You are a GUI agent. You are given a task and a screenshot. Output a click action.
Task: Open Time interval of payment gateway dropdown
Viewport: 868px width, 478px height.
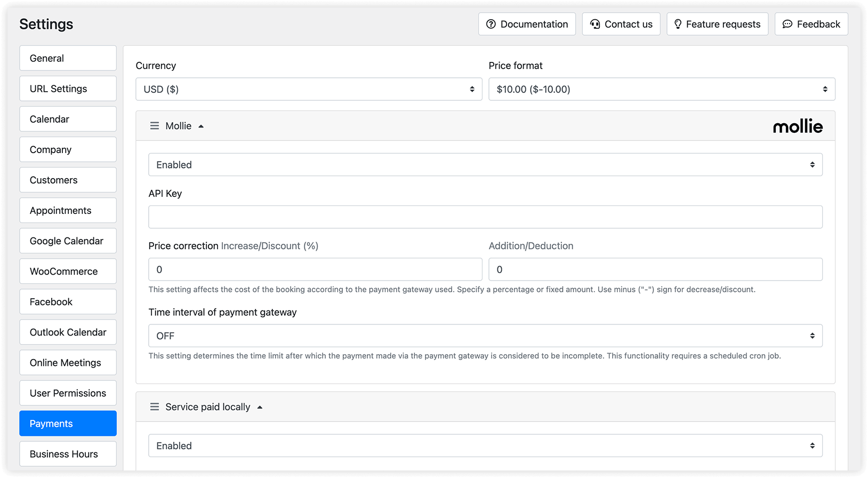pyautogui.click(x=485, y=336)
